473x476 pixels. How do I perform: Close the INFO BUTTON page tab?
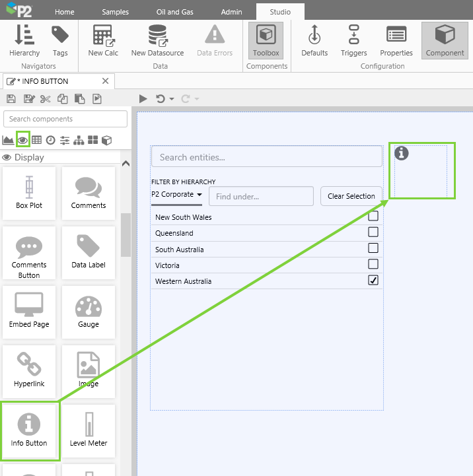pyautogui.click(x=105, y=81)
